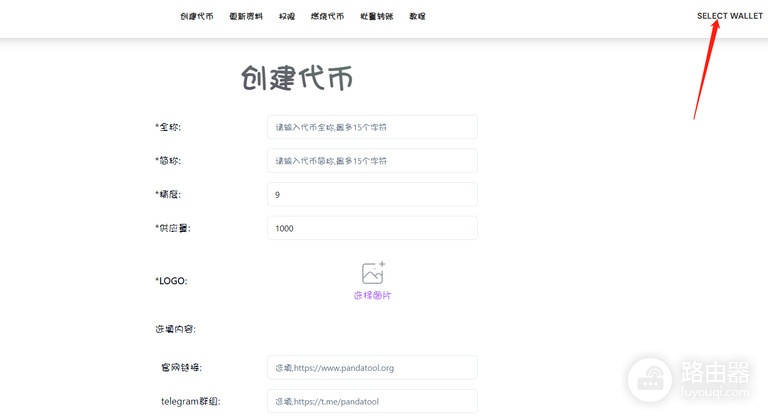Viewport: 768px width, 420px height.
Task: Open the 权限 menu item
Action: coord(287,16)
